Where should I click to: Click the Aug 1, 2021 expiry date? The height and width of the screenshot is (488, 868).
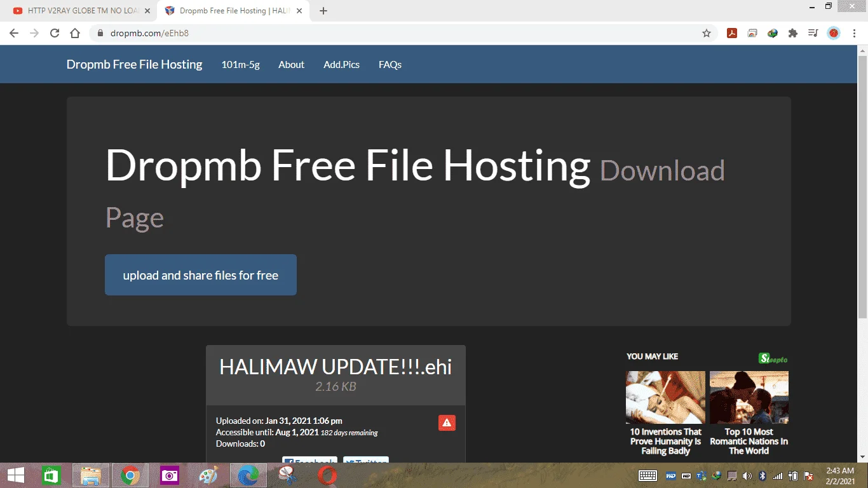[297, 432]
